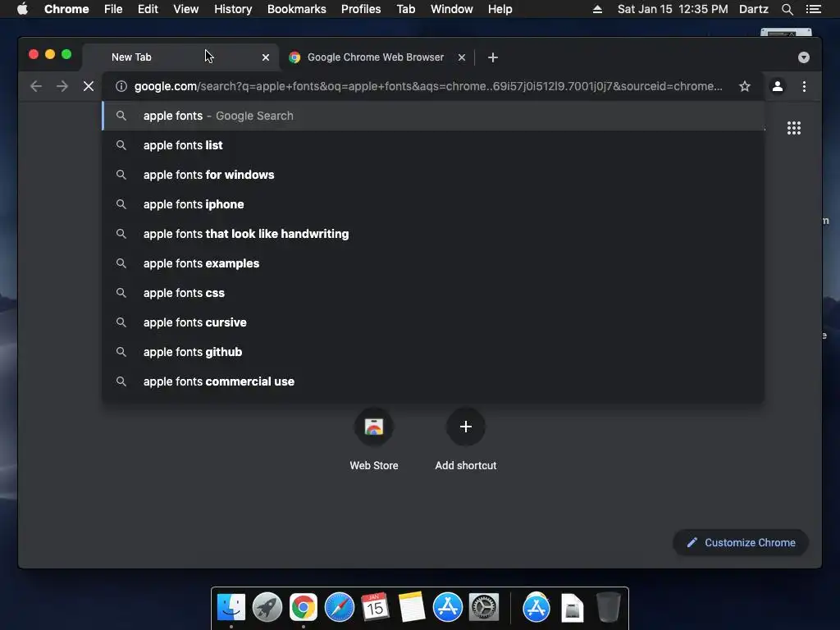This screenshot has width=840, height=630.
Task: Open the Bookmarks menu
Action: coord(297,9)
